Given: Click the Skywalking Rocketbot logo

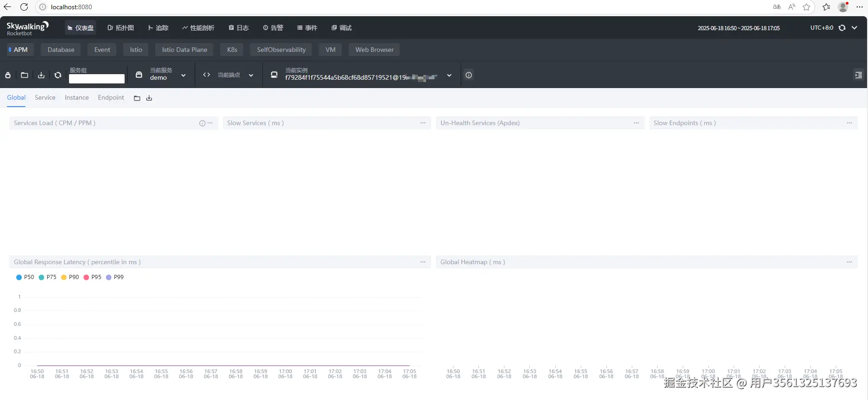Looking at the screenshot, I should [27, 28].
